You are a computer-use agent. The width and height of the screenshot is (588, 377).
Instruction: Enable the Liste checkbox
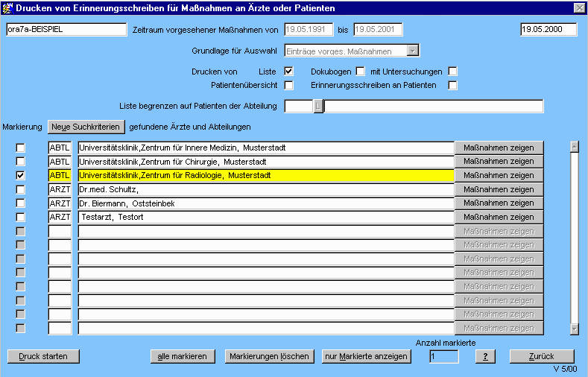[x=289, y=72]
